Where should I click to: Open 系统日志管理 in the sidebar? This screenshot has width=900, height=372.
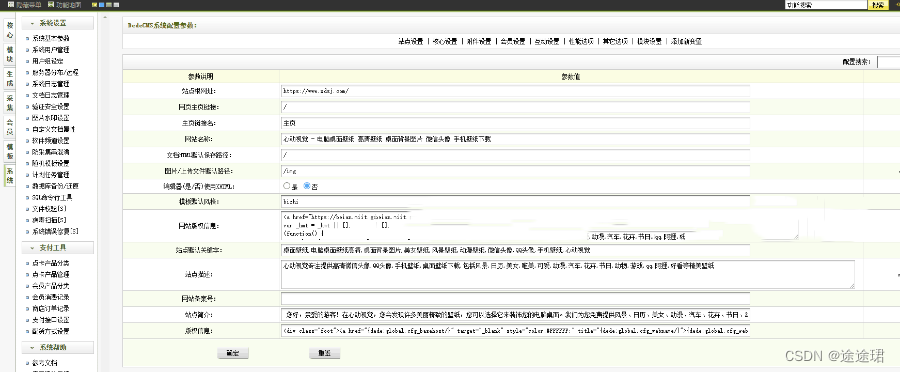(51, 84)
